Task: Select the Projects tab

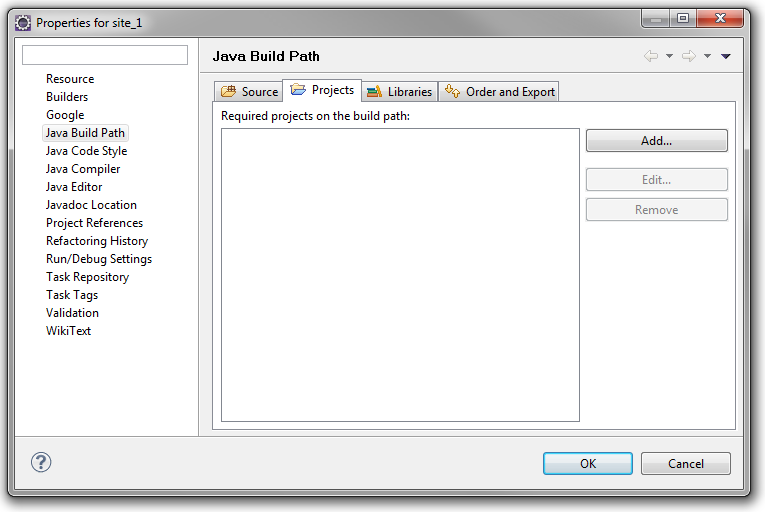Action: coord(322,90)
